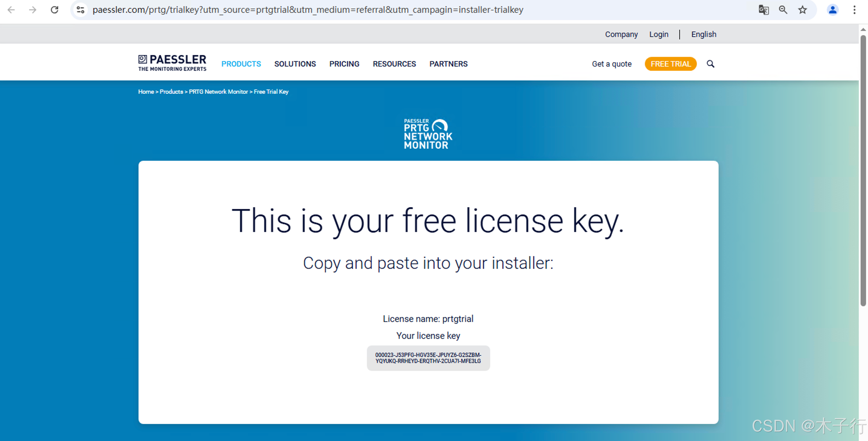The width and height of the screenshot is (868, 441).
Task: Click the browser back arrow
Action: (x=11, y=10)
